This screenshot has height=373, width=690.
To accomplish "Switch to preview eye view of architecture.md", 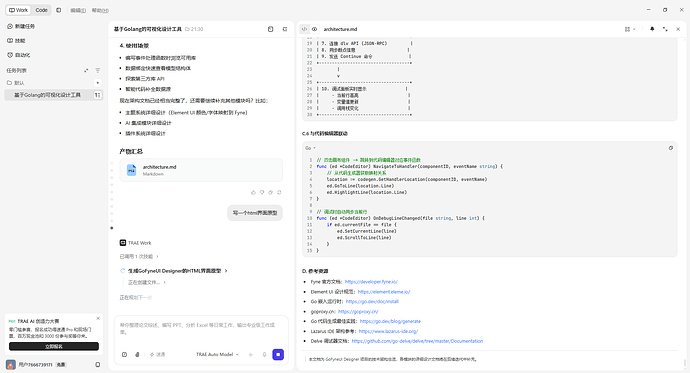I will tap(315, 29).
